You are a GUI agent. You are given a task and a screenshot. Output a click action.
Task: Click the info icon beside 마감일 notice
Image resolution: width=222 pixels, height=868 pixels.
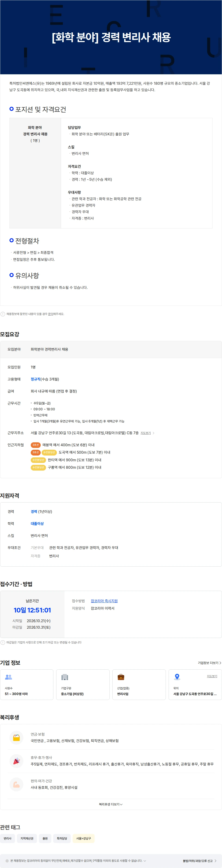click(3, 643)
